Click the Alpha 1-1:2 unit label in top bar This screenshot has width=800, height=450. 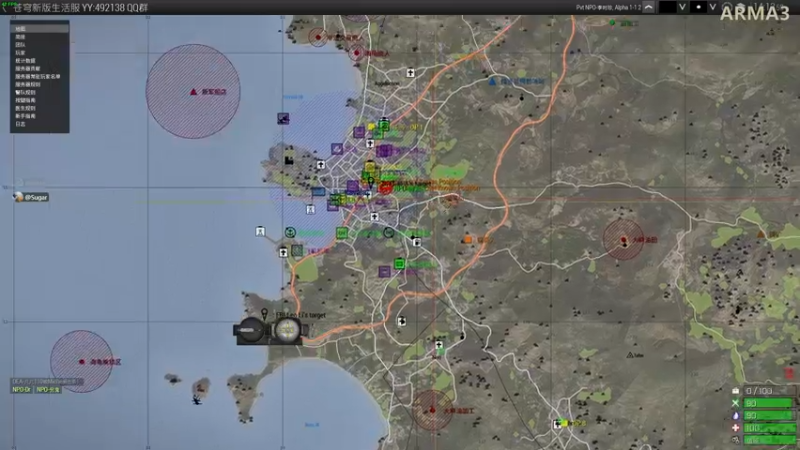click(628, 7)
